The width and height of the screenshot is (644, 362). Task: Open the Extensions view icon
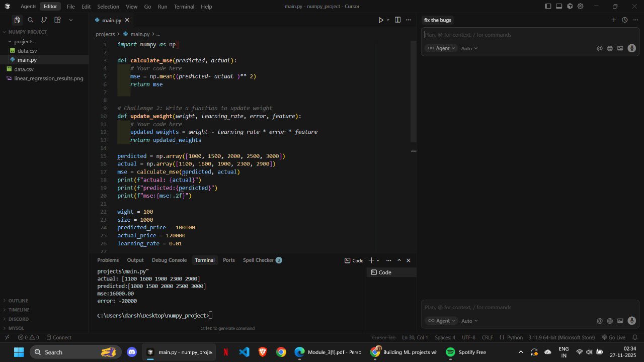57,20
